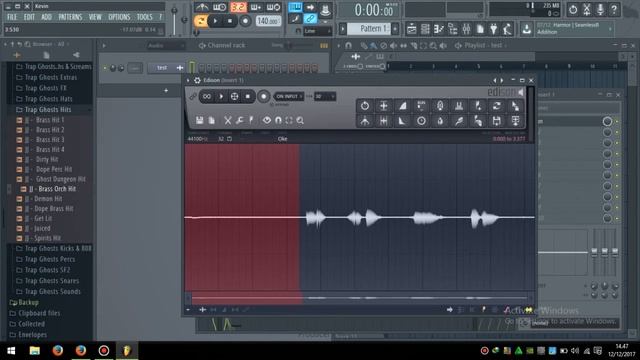Image resolution: width=640 pixels, height=360 pixels.
Task: Open the FILE menu
Action: (12, 17)
